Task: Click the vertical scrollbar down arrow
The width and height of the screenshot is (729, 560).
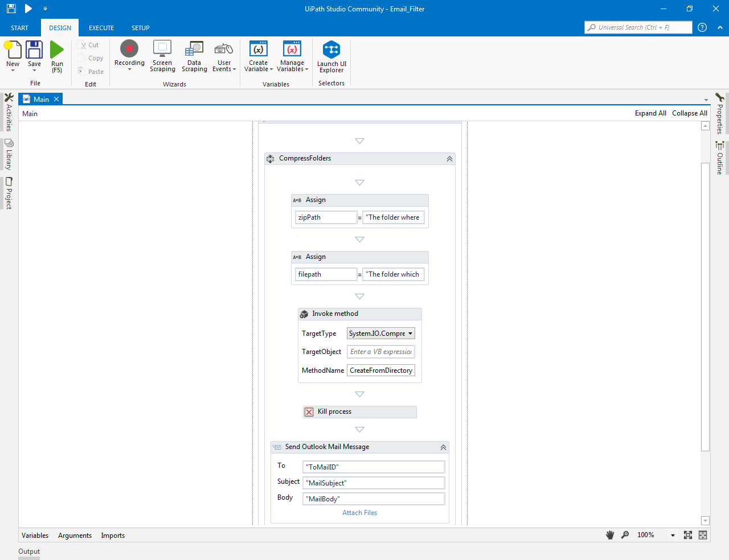Action: tap(706, 521)
